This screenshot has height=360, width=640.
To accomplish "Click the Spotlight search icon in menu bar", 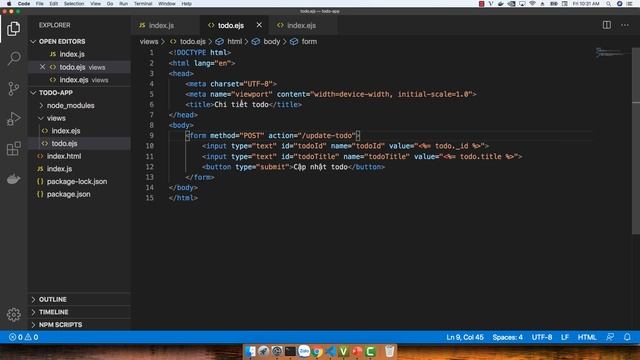I will coord(609,4).
